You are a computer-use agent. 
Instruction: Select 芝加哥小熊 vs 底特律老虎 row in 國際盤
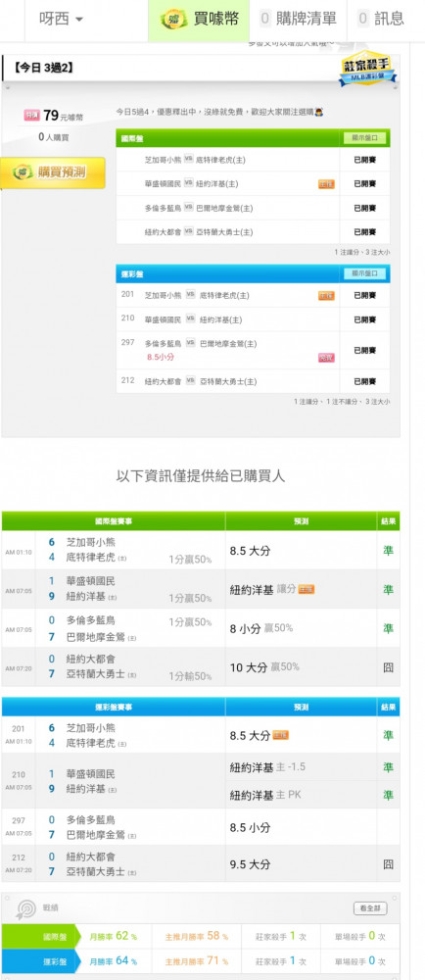tap(253, 160)
